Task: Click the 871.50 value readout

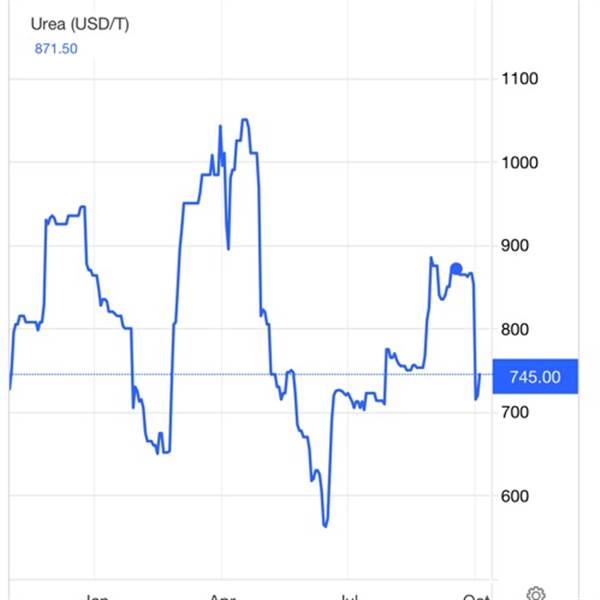Action: [56, 49]
